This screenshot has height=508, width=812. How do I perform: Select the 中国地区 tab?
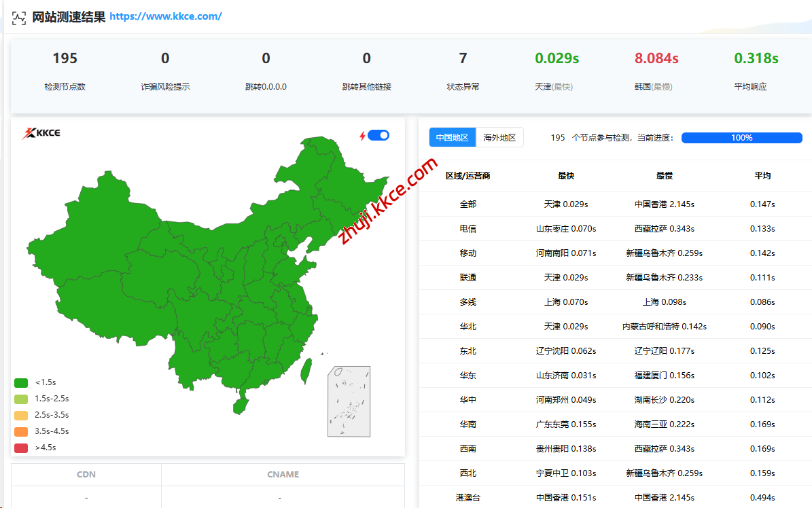453,137
